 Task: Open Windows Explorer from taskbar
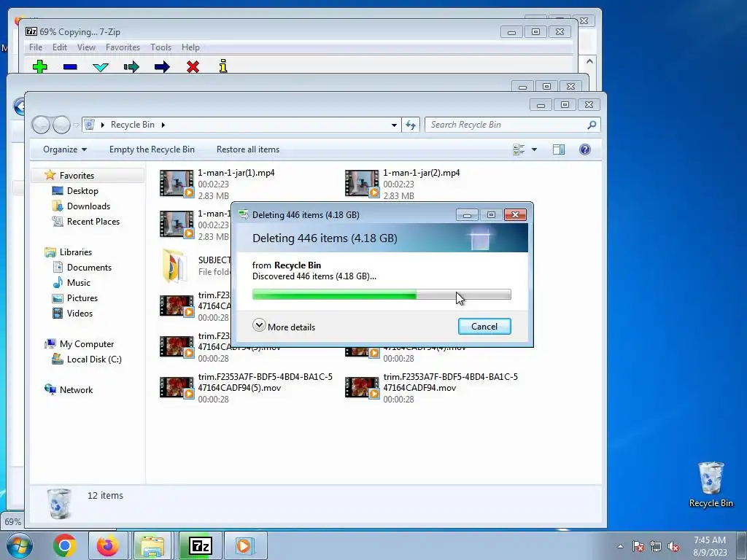click(152, 545)
